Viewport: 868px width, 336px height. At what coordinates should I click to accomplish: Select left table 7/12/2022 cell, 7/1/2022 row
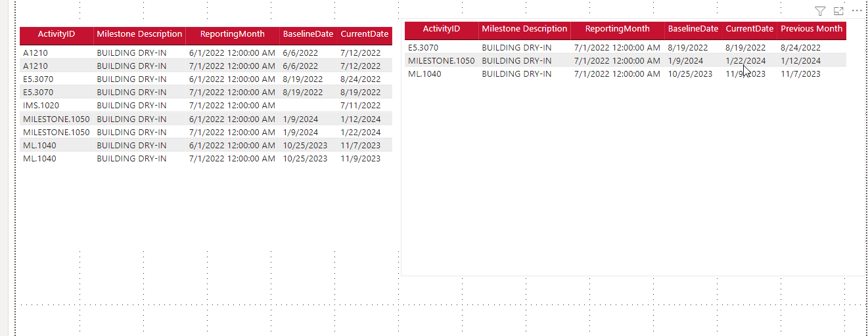pos(360,66)
